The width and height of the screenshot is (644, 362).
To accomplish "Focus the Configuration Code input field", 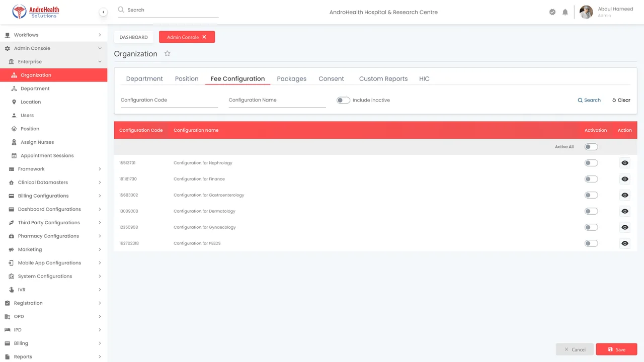I will tap(169, 100).
